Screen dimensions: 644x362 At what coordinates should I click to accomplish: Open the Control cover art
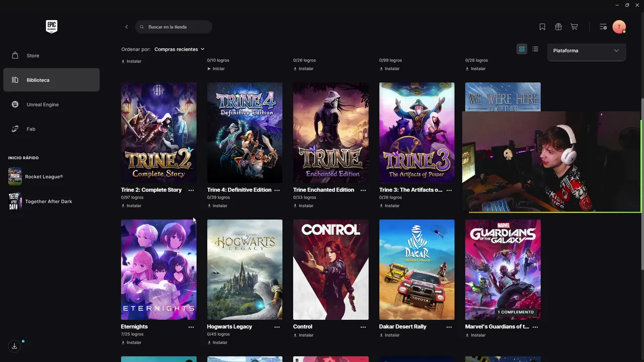click(331, 269)
